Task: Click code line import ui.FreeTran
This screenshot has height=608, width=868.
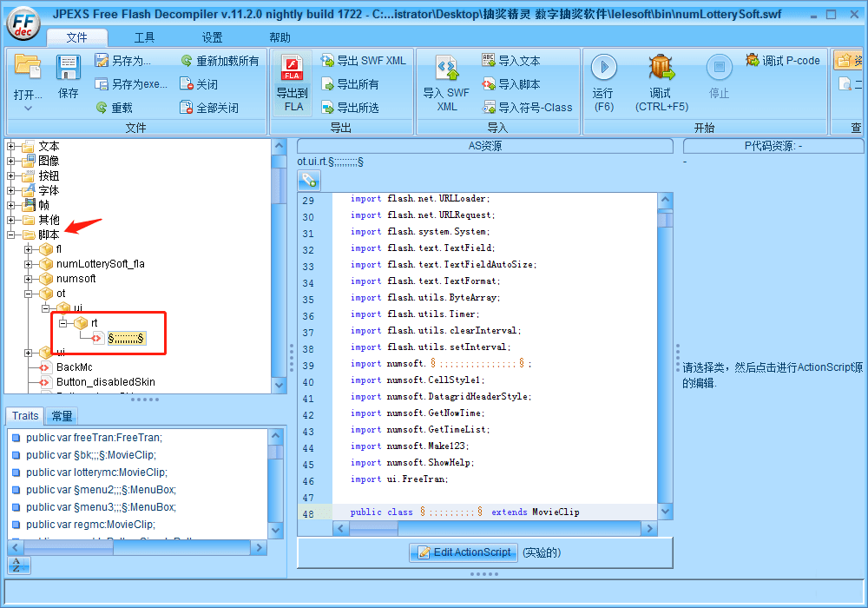Action: 399,479
